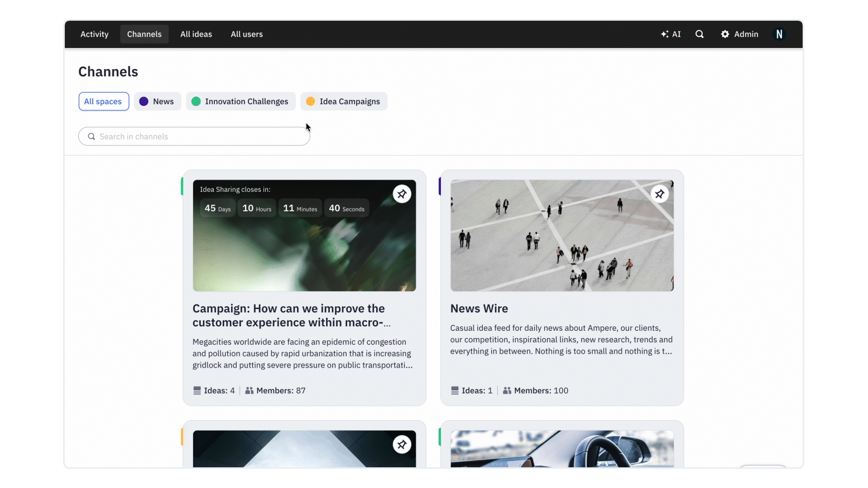Click the Channels page heading

[108, 72]
